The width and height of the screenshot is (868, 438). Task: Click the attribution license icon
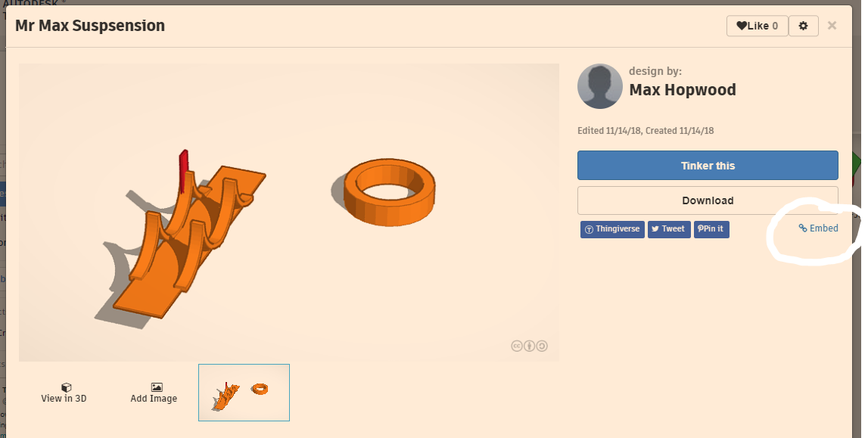(529, 346)
